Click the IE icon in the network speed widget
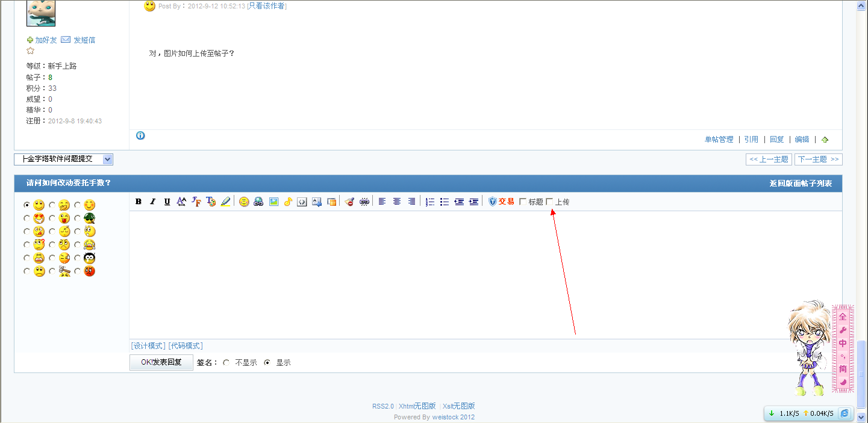 click(x=845, y=413)
